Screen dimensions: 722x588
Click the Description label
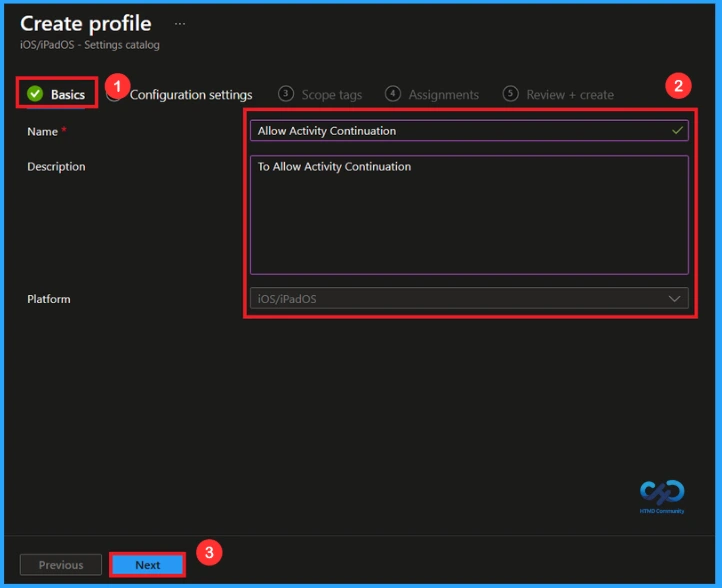(56, 167)
